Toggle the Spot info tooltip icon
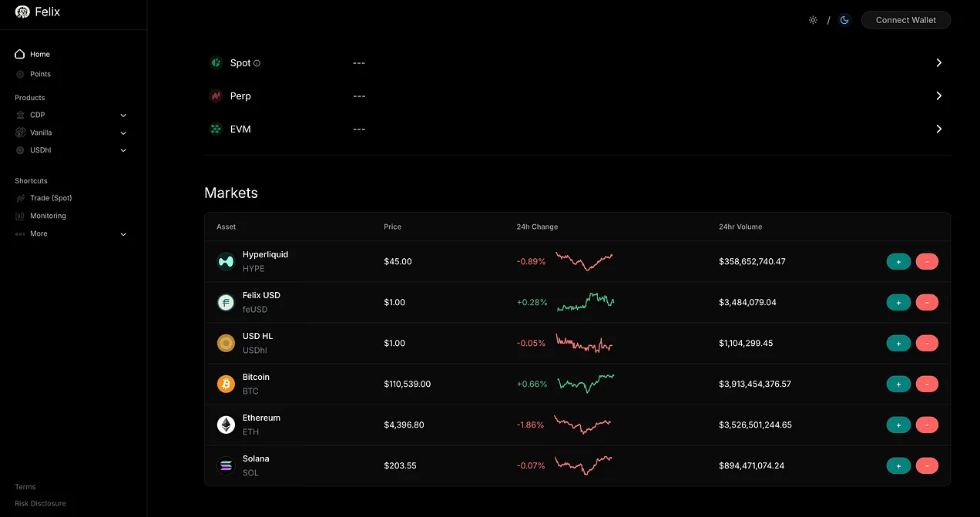This screenshot has height=517, width=980. coord(257,62)
